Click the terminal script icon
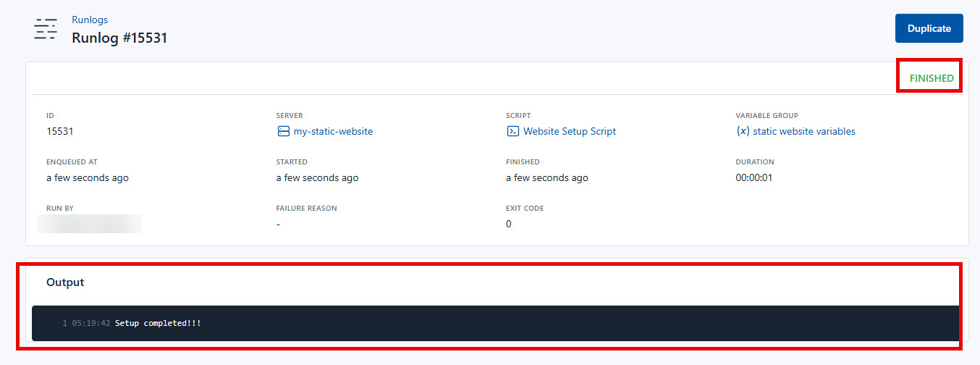This screenshot has width=980, height=365. click(x=512, y=131)
